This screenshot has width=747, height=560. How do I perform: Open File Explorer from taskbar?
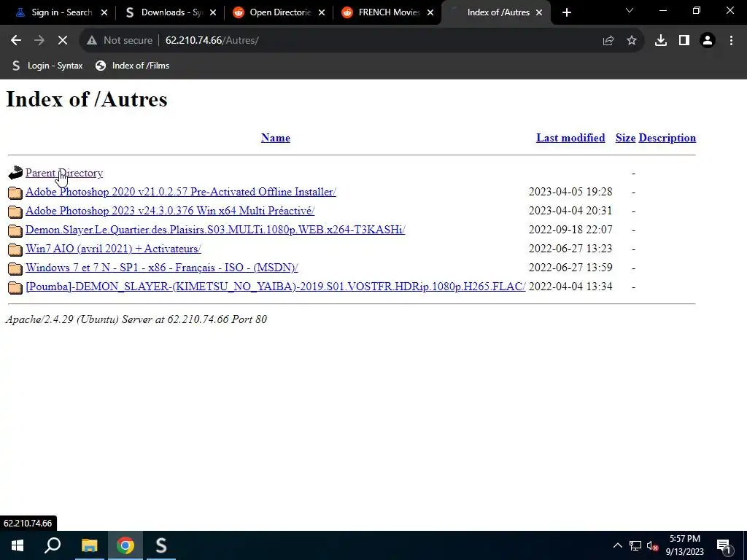point(89,545)
